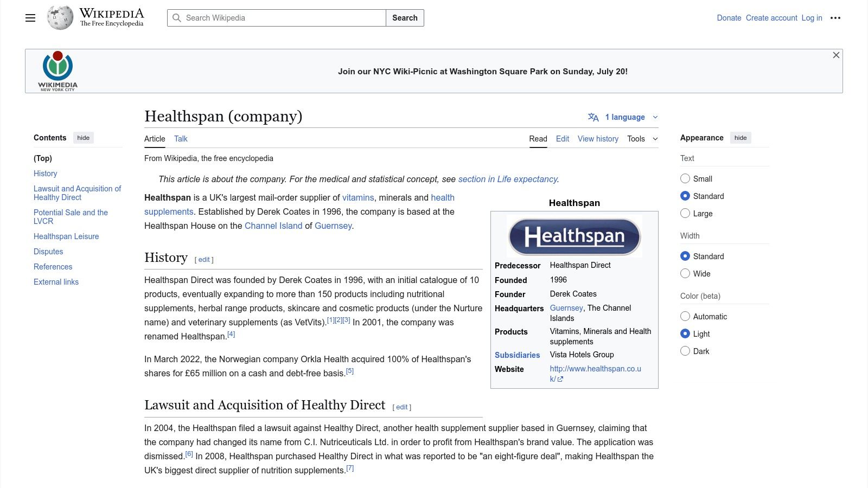Screen dimensions: 868x488
Task: Select Large text size
Action: (x=685, y=214)
